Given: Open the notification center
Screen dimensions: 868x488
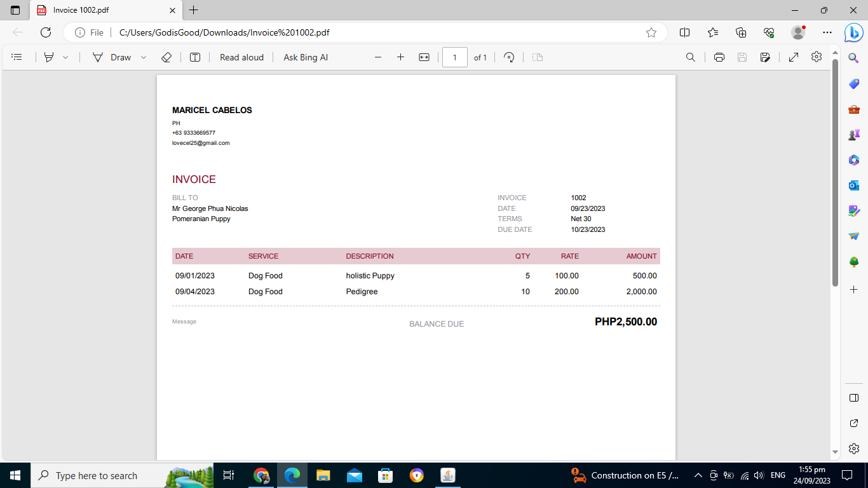Looking at the screenshot, I should 846,475.
